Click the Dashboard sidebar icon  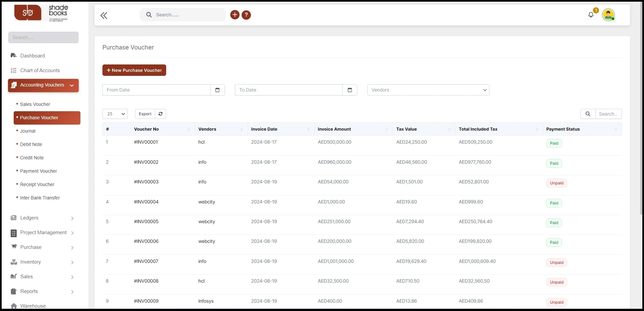coord(14,55)
